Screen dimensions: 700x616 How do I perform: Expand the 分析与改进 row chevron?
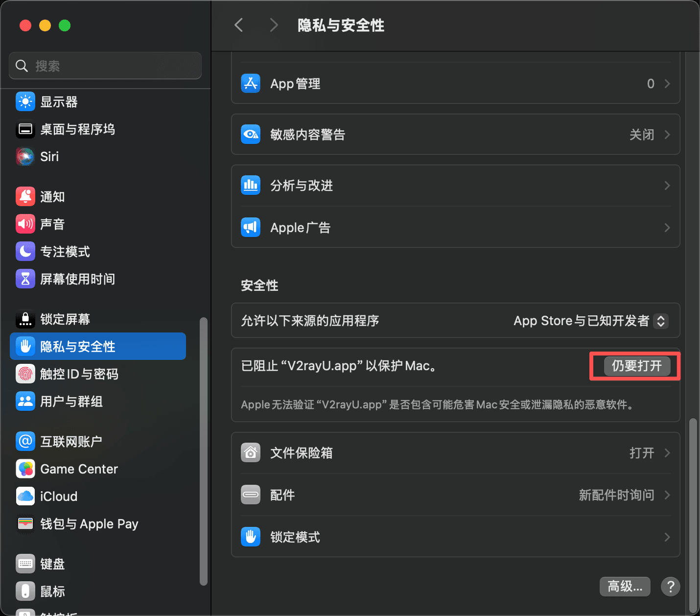click(x=667, y=186)
